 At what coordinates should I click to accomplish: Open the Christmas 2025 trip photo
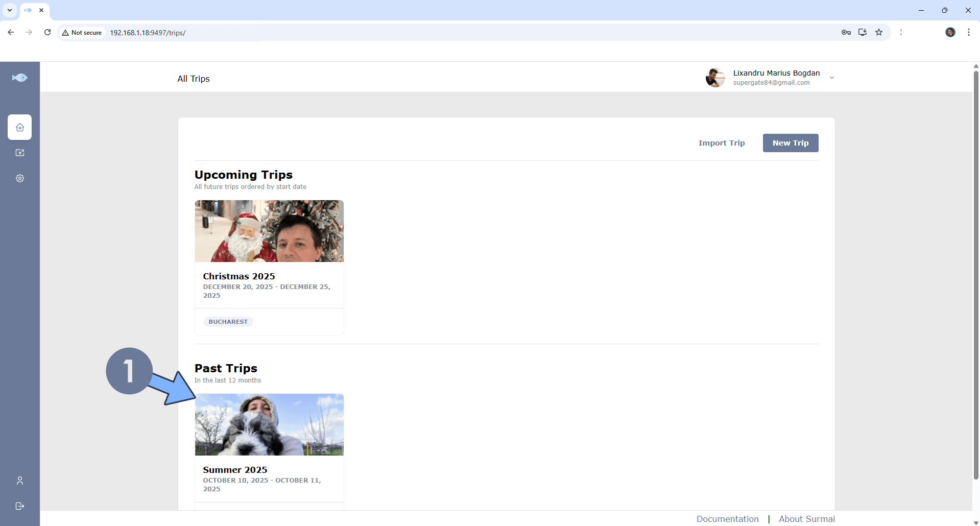coord(269,231)
